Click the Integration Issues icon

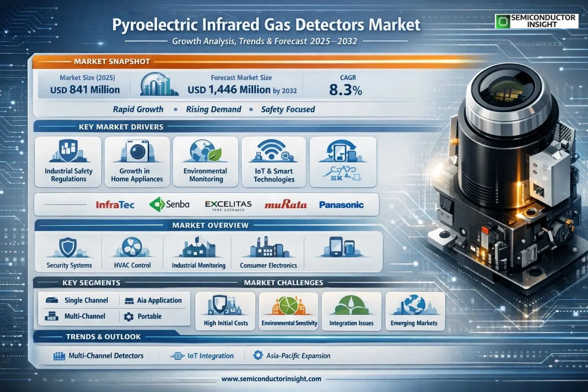pyautogui.click(x=351, y=306)
